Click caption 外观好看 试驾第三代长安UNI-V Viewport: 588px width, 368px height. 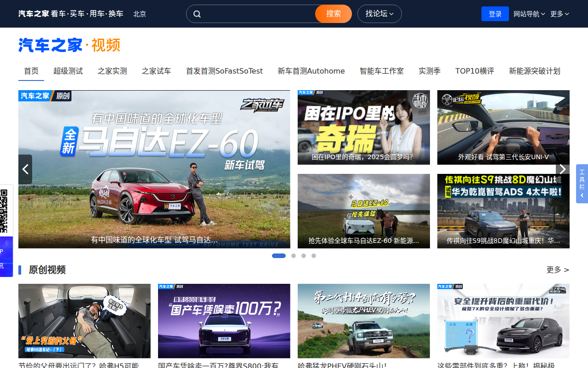503,157
